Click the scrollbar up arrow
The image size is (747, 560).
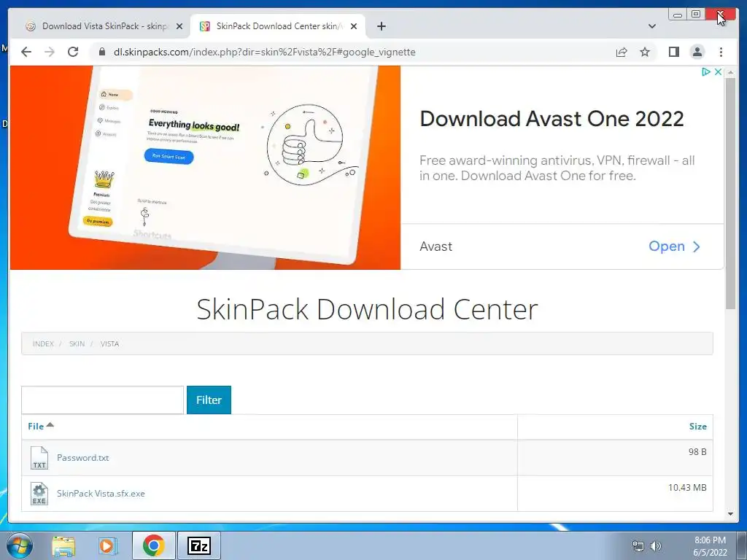[730, 72]
